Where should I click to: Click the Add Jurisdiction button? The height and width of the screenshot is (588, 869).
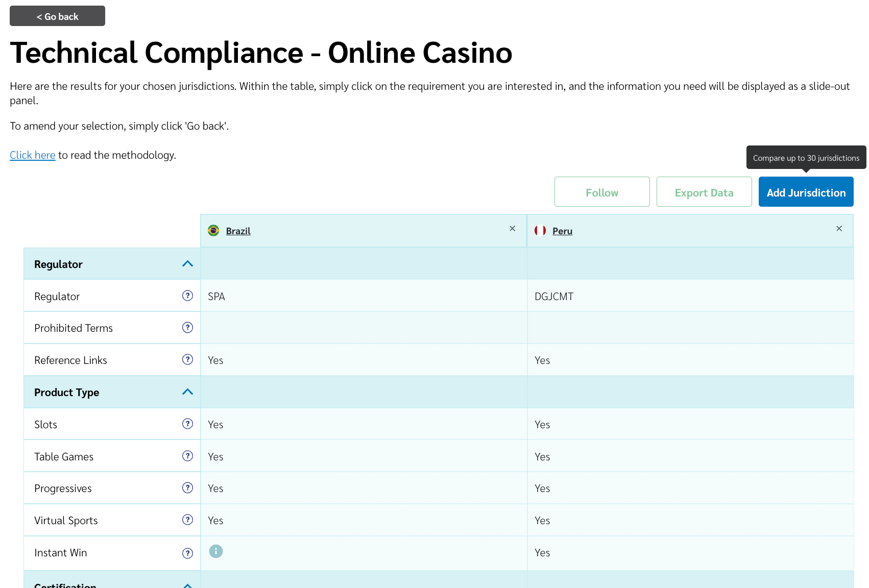806,192
